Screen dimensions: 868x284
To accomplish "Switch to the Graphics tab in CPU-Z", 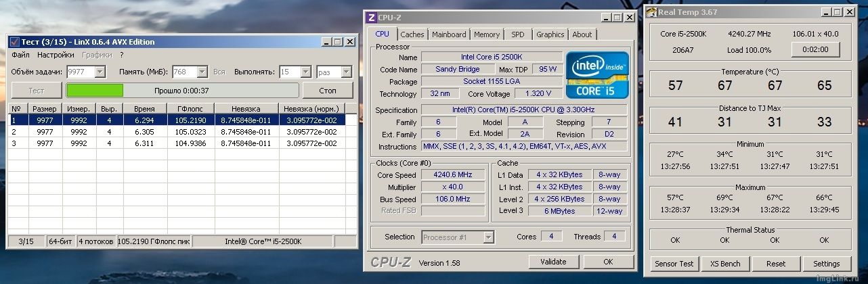I will 550,34.
